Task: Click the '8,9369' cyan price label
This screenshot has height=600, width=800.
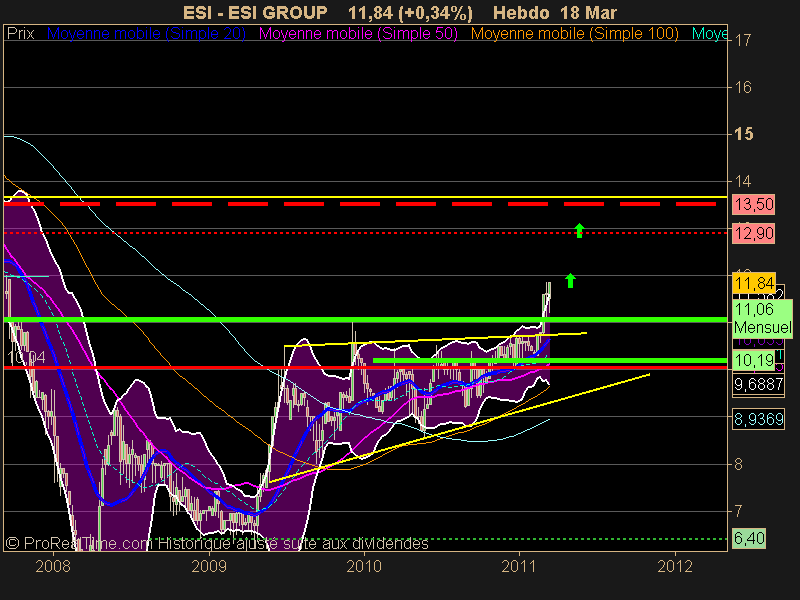Action: click(x=758, y=419)
